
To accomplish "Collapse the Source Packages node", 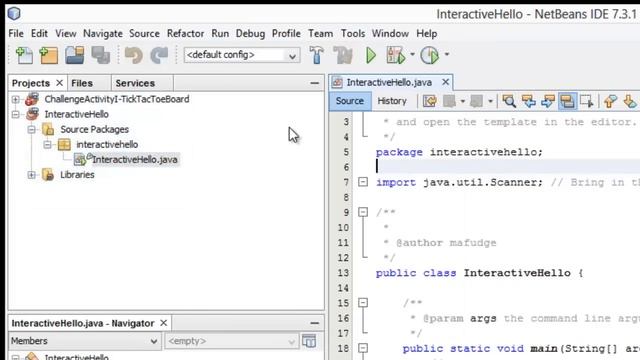I will (31, 129).
